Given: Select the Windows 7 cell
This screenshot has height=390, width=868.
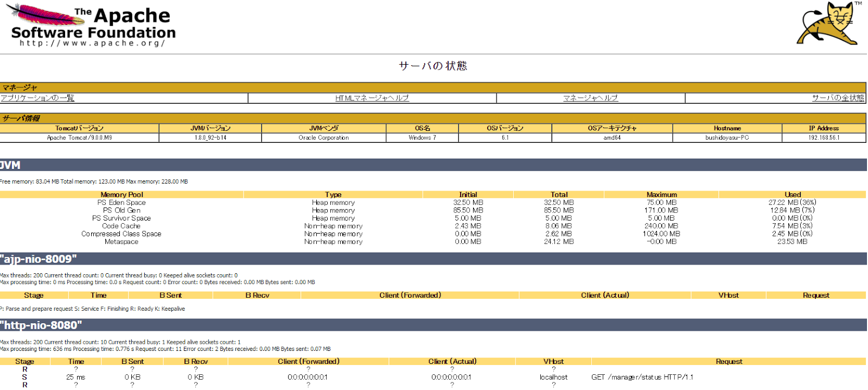Looking at the screenshot, I should pyautogui.click(x=423, y=138).
